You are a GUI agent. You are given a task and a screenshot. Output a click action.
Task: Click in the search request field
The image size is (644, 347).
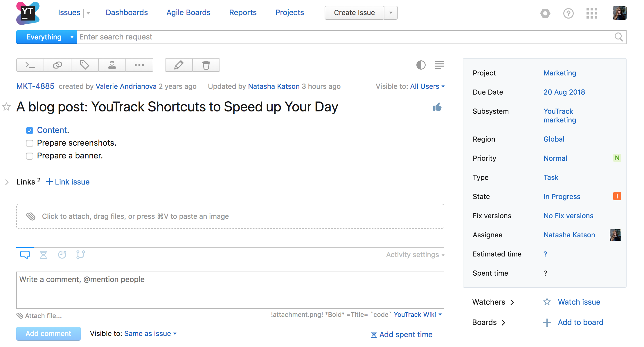(x=346, y=37)
